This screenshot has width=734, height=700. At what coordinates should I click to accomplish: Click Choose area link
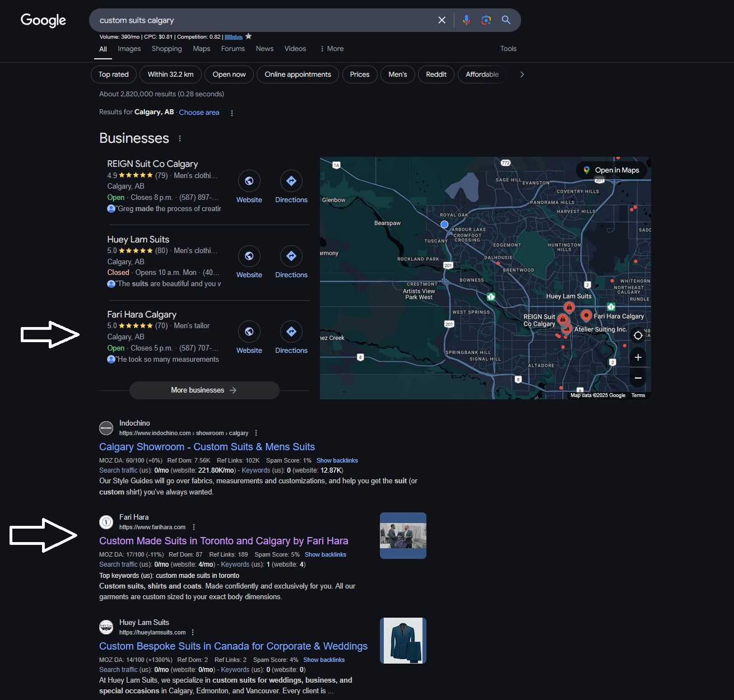199,113
